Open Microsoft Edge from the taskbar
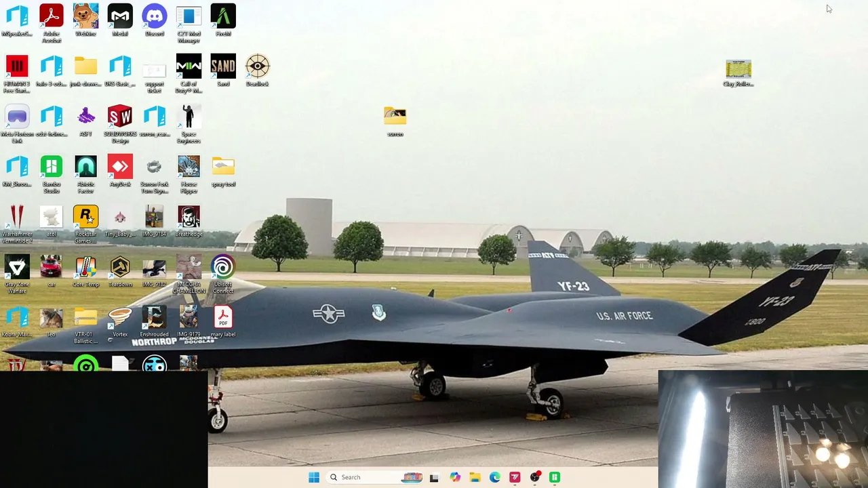 [495, 477]
